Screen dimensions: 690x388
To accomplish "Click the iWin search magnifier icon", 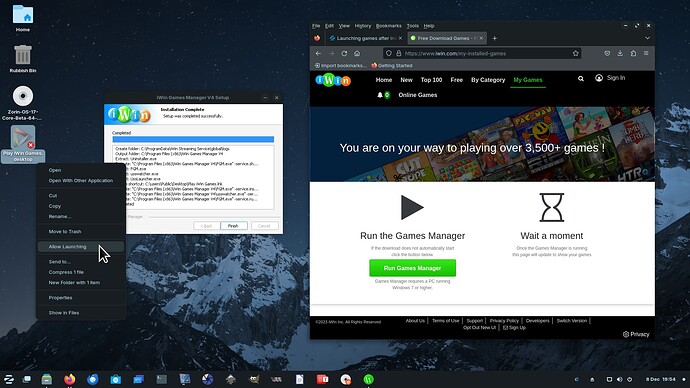I will point(581,79).
